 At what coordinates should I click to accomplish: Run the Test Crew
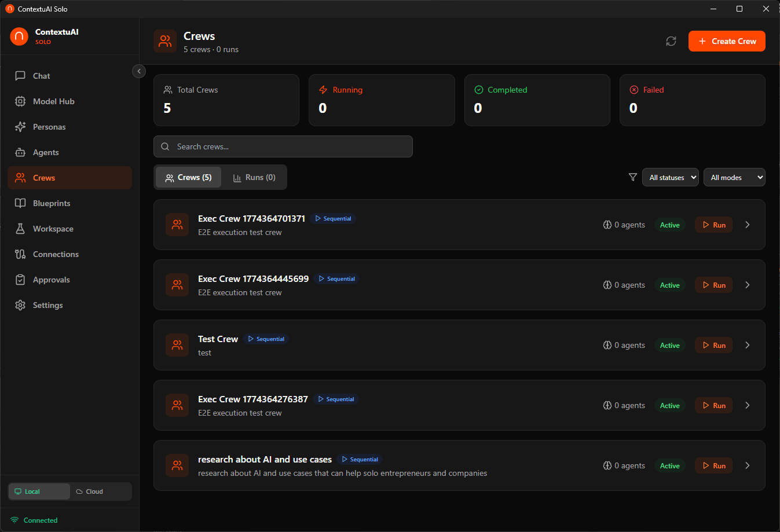(713, 345)
